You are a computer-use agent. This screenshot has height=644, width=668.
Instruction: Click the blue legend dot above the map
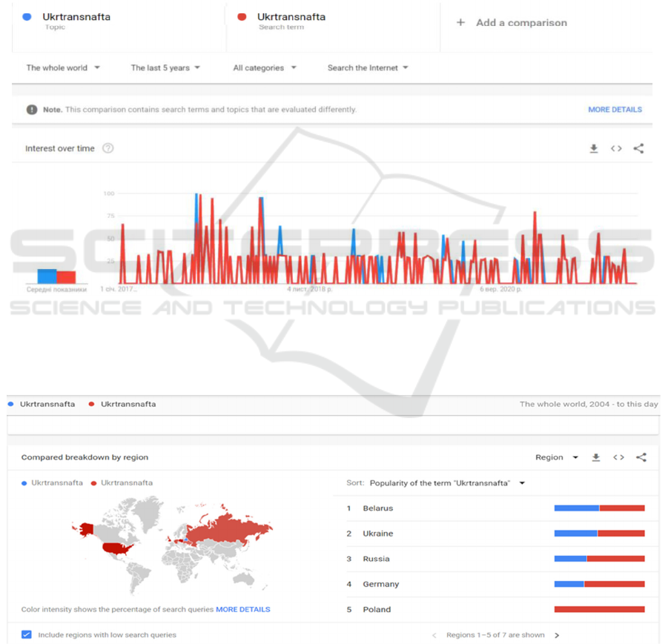coord(24,483)
